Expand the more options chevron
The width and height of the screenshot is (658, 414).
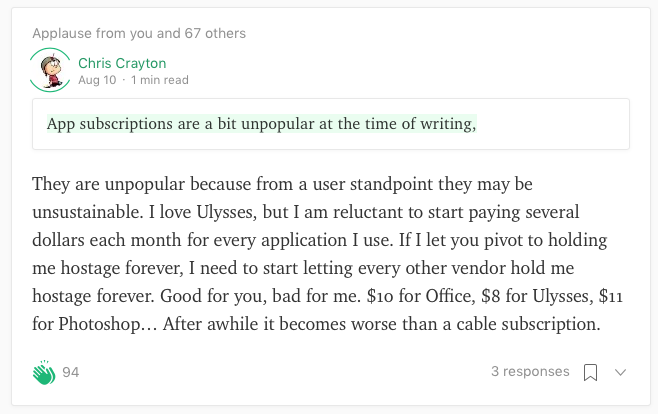tap(620, 373)
